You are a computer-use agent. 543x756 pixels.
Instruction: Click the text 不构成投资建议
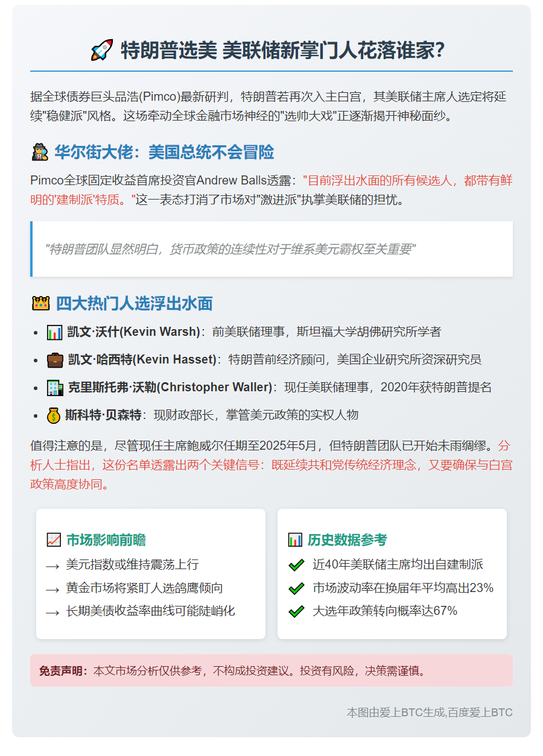tap(250, 671)
